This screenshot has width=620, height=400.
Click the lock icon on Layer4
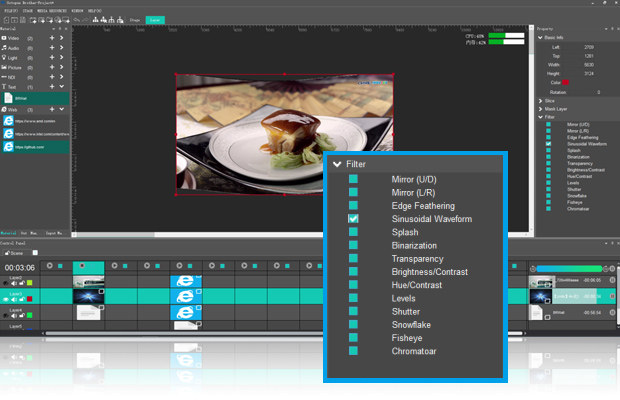coord(22,315)
